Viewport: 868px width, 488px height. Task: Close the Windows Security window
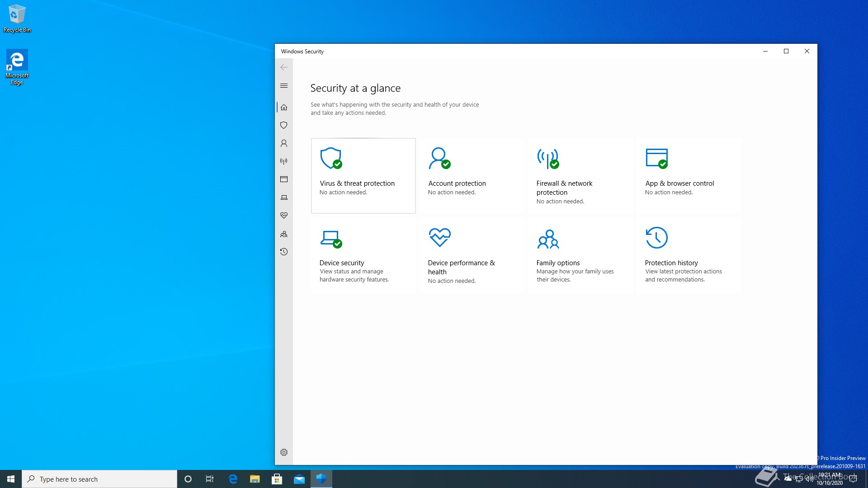(807, 51)
